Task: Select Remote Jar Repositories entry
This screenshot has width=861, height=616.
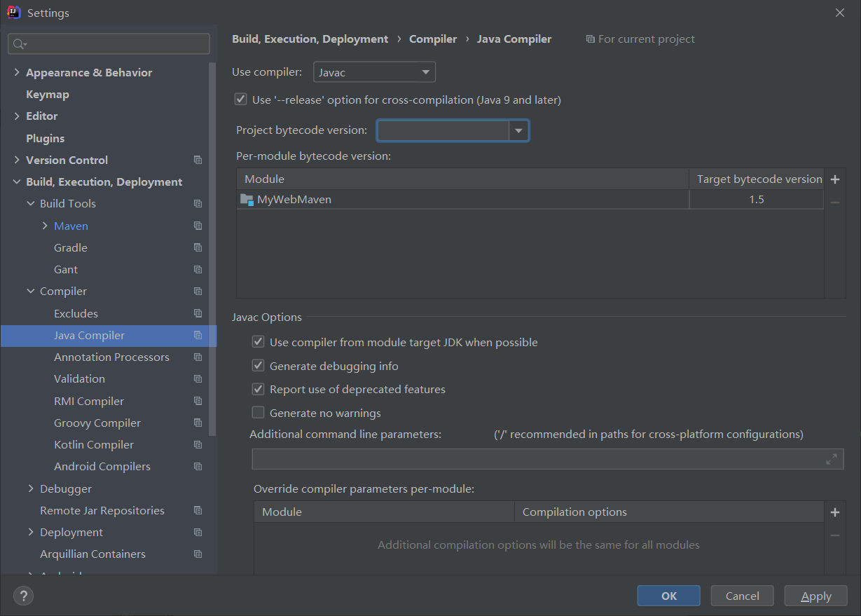Action: click(102, 510)
